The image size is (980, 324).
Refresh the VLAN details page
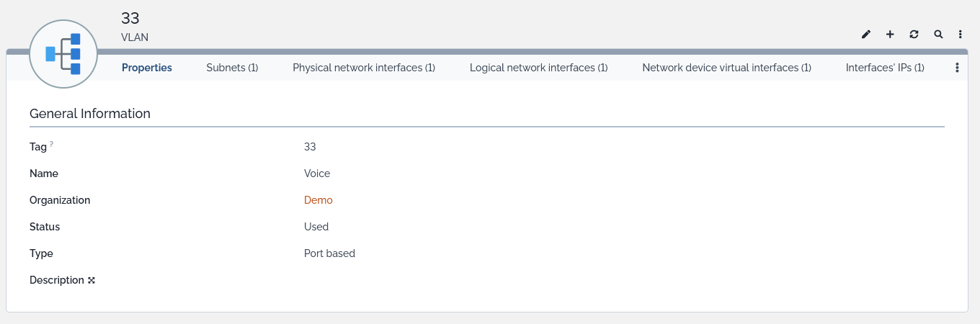[x=914, y=34]
